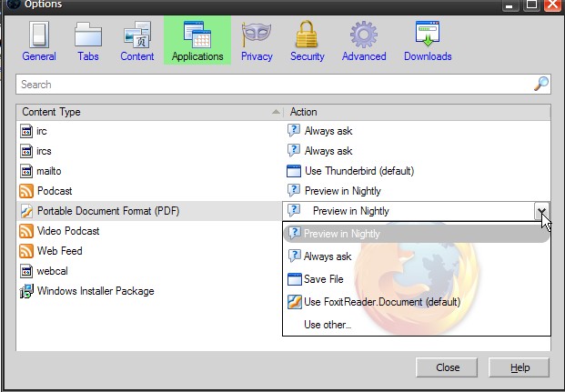The image size is (565, 392).
Task: Select the Web Feed row
Action: (149, 251)
